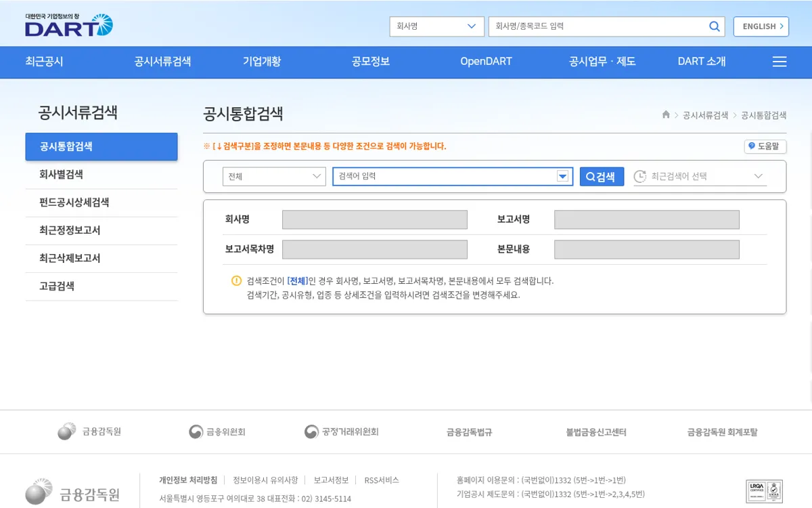Open the 금융위원회 footer link
812x508 pixels.
217,431
